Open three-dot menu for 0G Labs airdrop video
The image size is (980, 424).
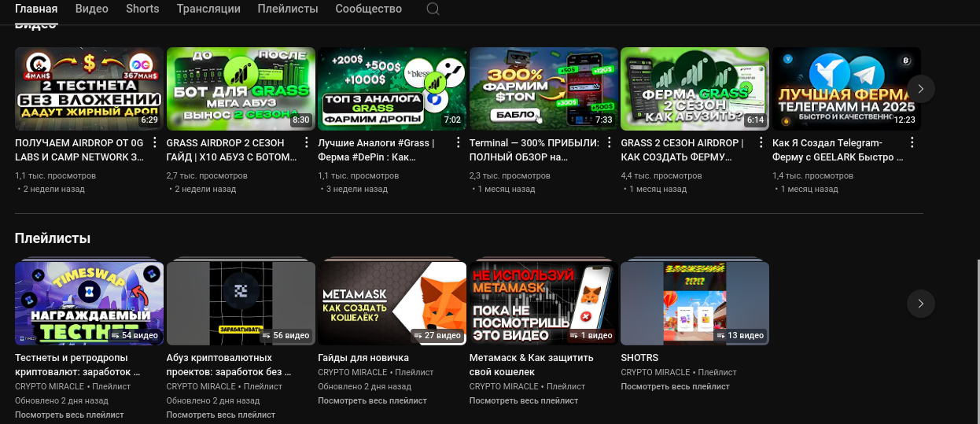(155, 142)
